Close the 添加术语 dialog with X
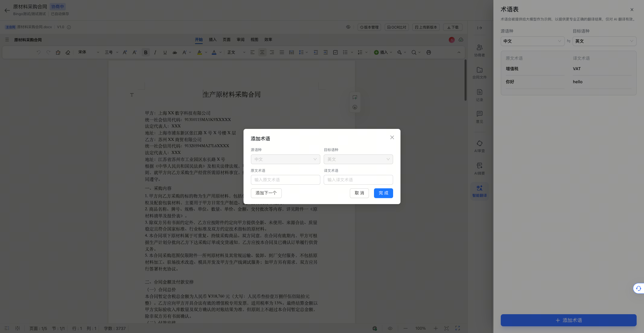This screenshot has height=333, width=644. [x=392, y=137]
